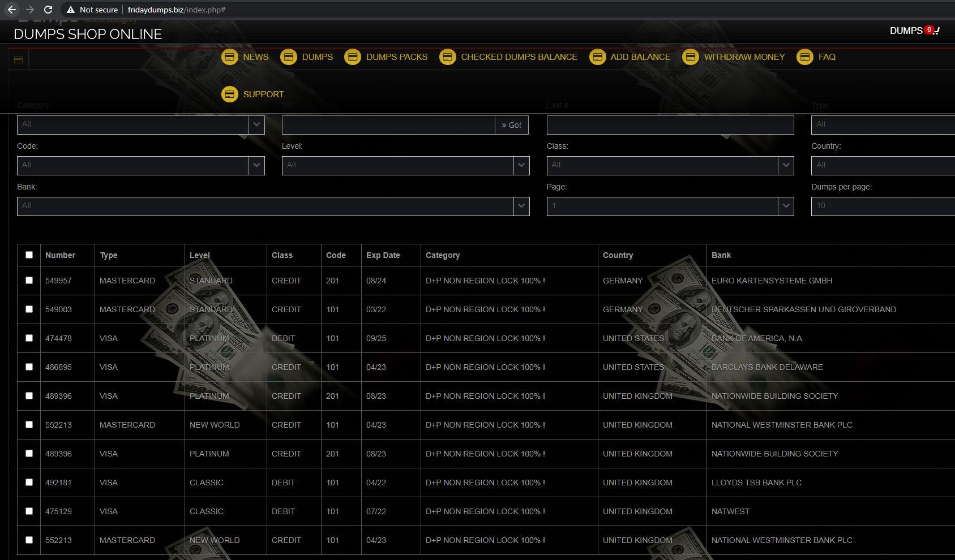Toggle the select-all checkbox in table header

(29, 255)
